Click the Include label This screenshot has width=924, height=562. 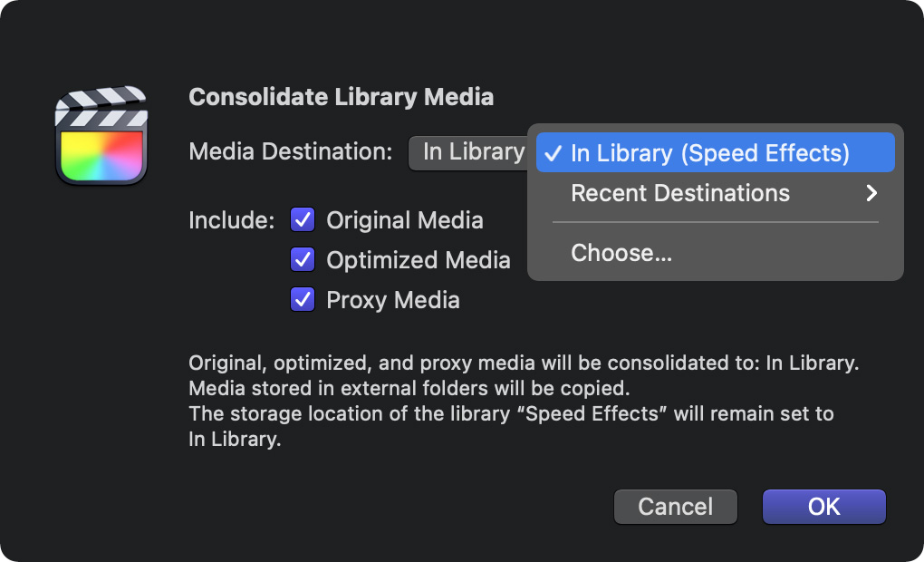point(232,220)
